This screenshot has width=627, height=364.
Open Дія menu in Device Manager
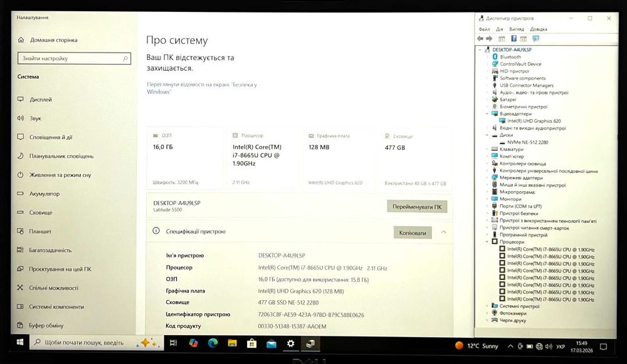point(500,29)
